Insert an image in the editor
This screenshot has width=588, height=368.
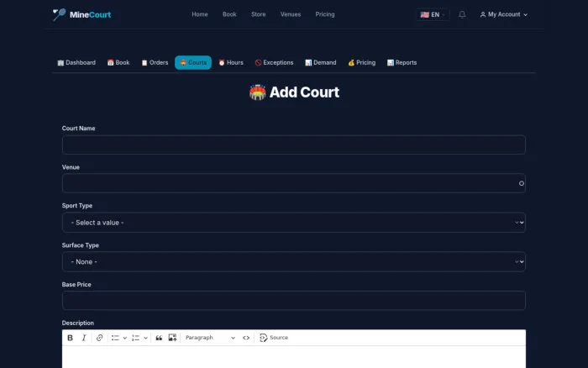click(x=172, y=338)
